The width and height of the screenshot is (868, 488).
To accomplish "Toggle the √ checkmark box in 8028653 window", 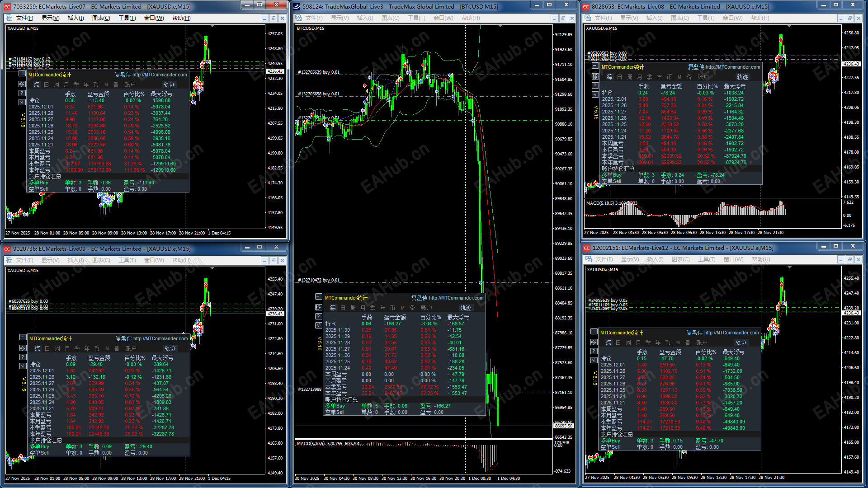I will click(595, 94).
